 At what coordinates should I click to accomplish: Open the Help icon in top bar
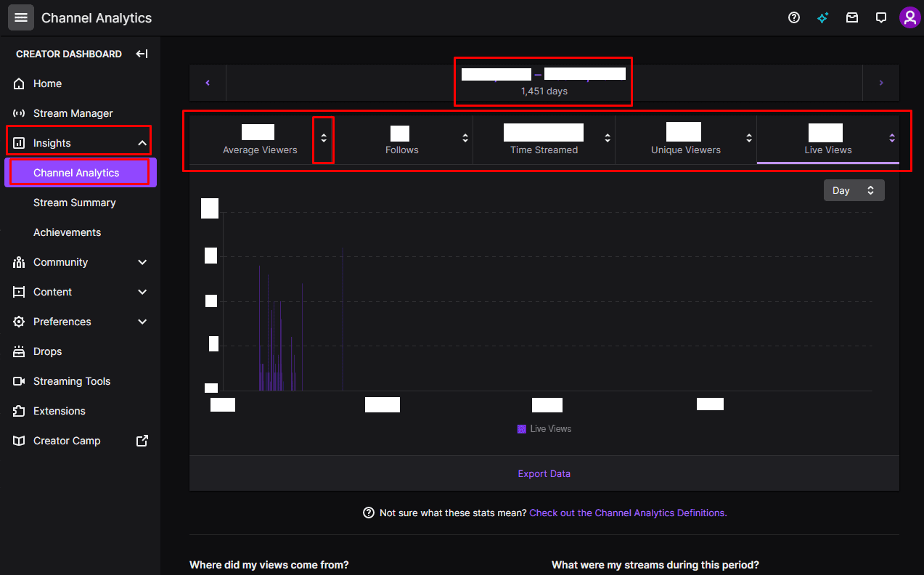(x=794, y=17)
